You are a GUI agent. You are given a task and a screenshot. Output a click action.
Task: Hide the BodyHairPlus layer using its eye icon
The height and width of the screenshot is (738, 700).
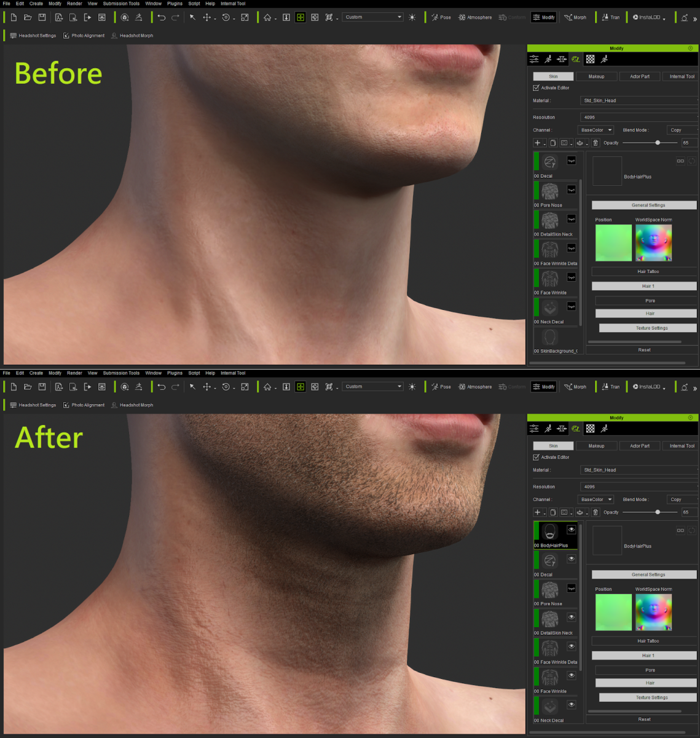point(571,530)
